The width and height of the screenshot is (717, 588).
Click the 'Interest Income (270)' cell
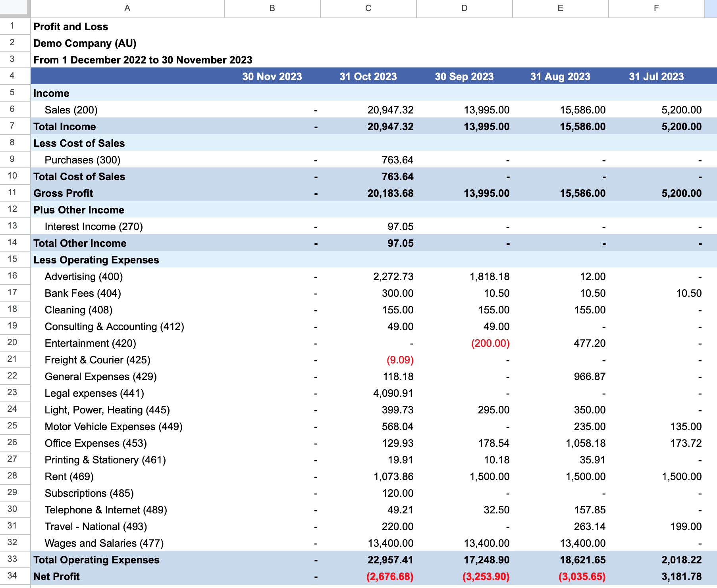[x=127, y=227]
